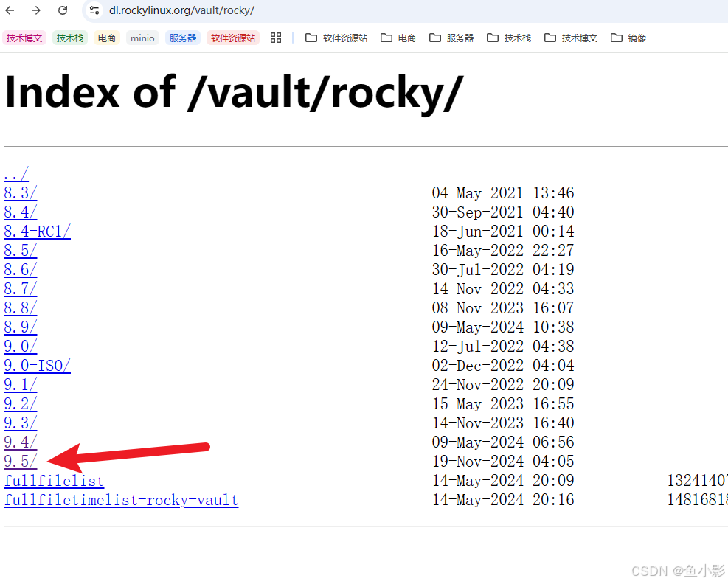Open the 9.1/ directory link
The image size is (728, 584).
click(21, 385)
